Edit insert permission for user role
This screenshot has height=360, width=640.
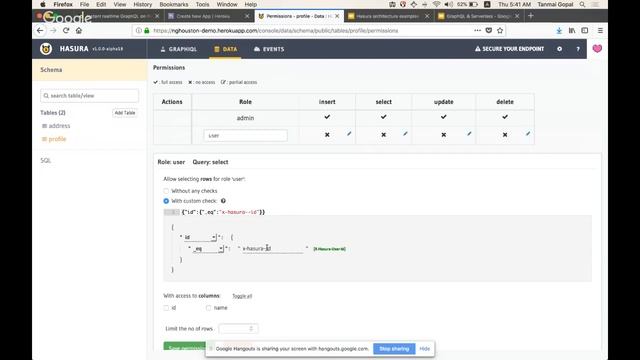click(349, 133)
